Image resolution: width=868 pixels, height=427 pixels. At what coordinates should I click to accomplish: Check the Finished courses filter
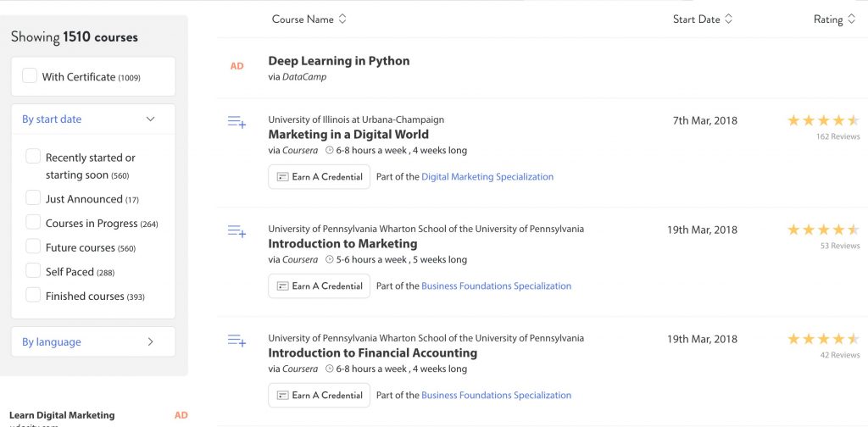(33, 296)
